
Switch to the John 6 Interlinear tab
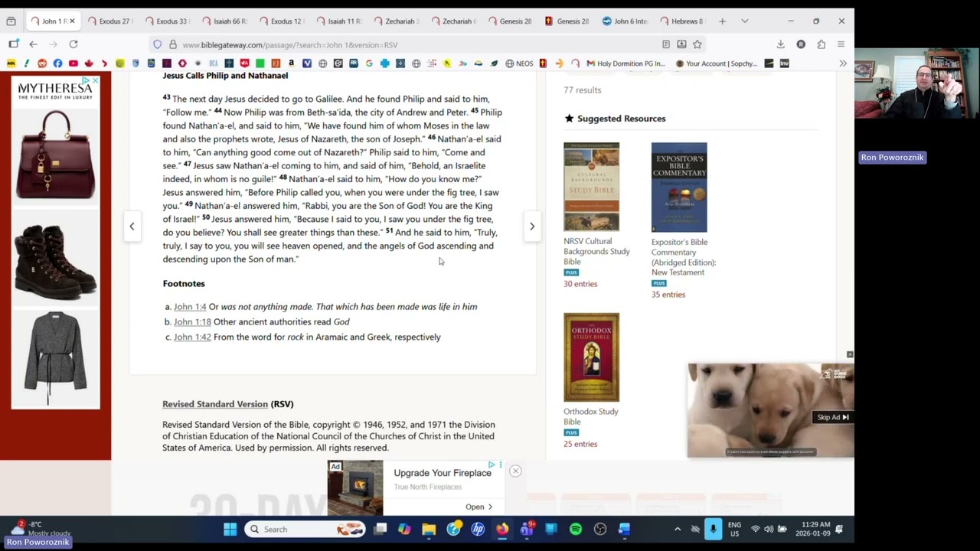pyautogui.click(x=625, y=21)
